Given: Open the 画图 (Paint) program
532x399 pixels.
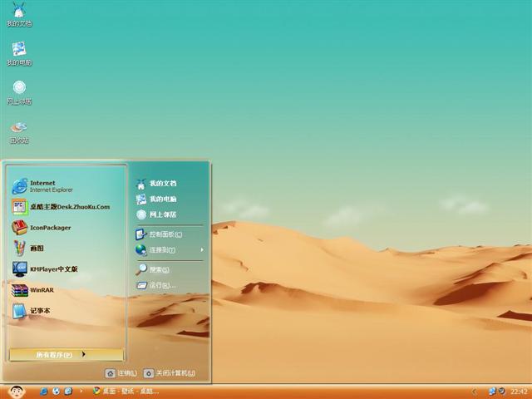Looking at the screenshot, I should tap(37, 248).
